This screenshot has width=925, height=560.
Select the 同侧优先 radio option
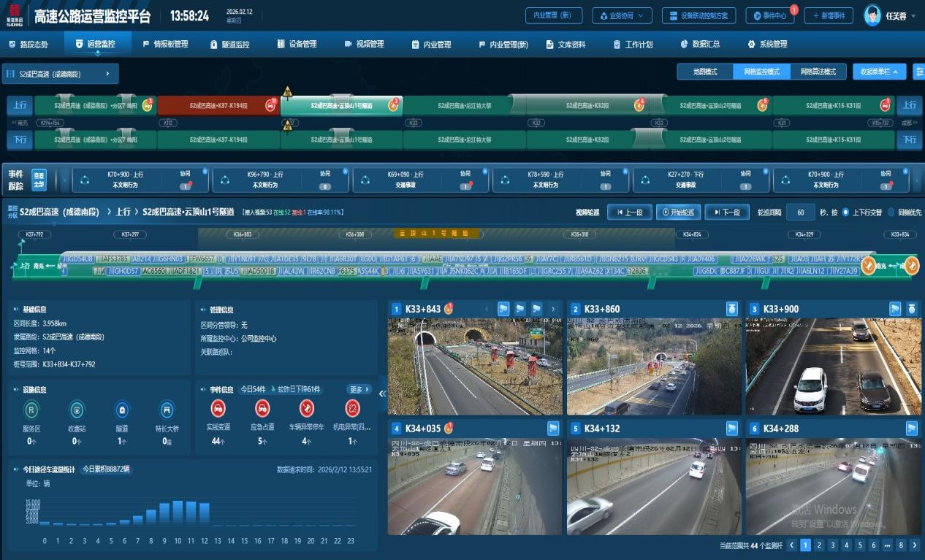pyautogui.click(x=891, y=212)
